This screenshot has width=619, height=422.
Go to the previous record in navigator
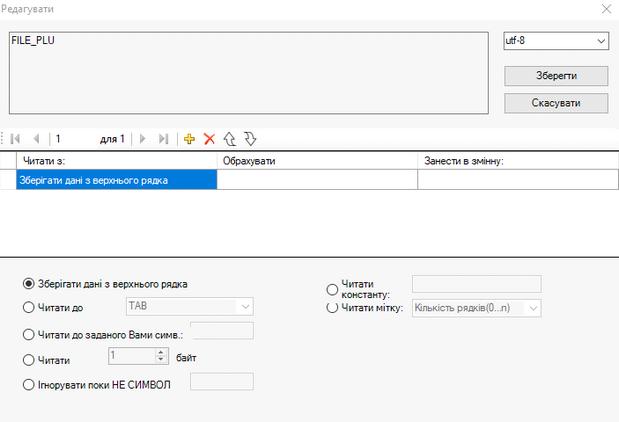tap(36, 139)
